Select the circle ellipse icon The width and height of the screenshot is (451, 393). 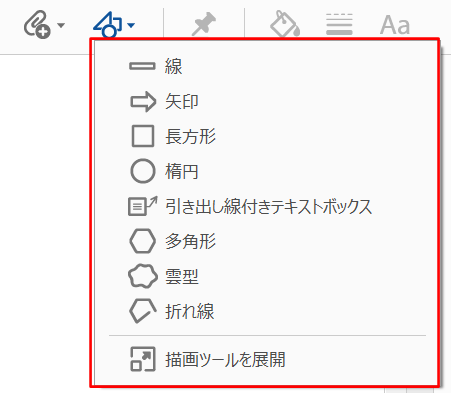coord(143,171)
